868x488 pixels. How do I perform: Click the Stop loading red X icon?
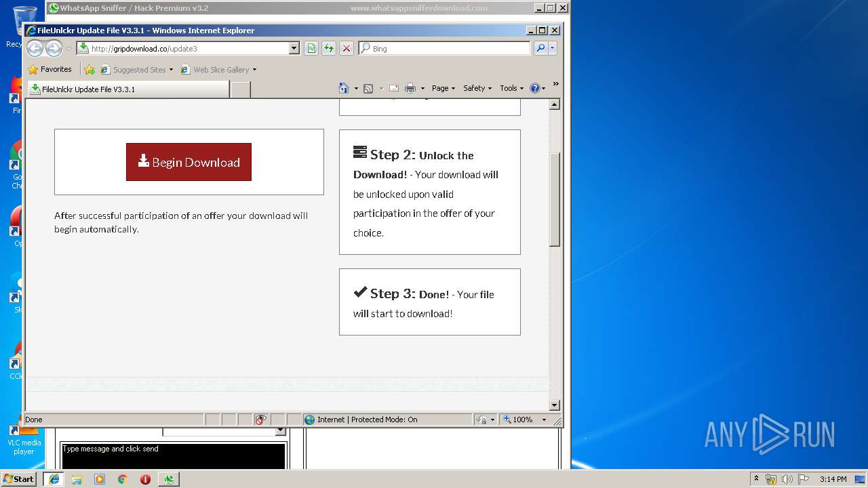pyautogui.click(x=347, y=48)
